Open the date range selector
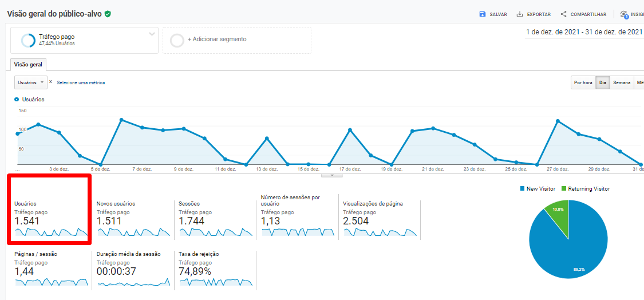This screenshot has width=644, height=300. 584,33
